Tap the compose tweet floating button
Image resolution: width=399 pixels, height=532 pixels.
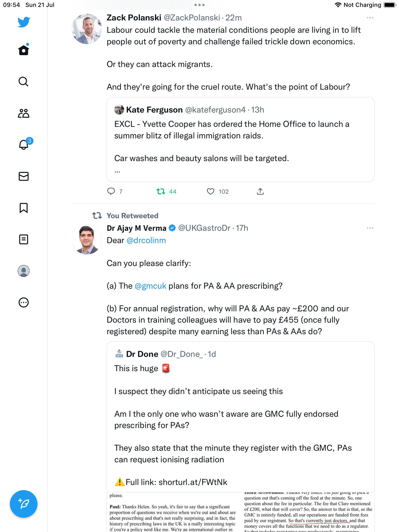coord(24,504)
